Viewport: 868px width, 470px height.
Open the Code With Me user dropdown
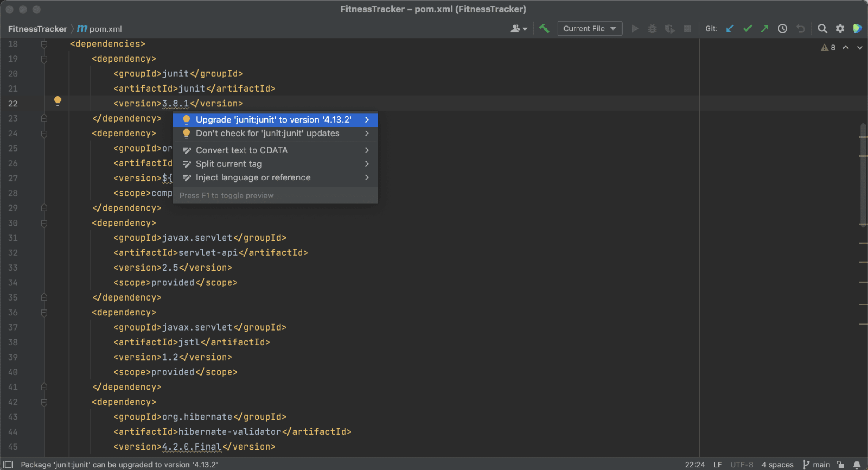(x=519, y=29)
